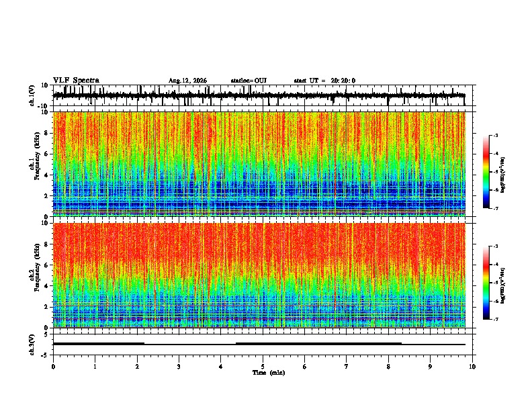
Task: Click time axis tick label "0"
Action: click(53, 367)
